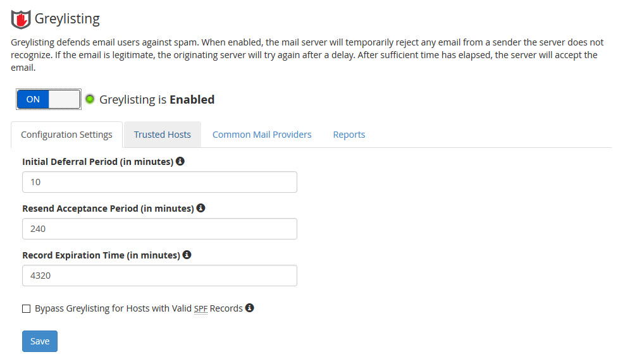Click the Greylisting page heading text
This screenshot has width=618, height=364.
(67, 19)
